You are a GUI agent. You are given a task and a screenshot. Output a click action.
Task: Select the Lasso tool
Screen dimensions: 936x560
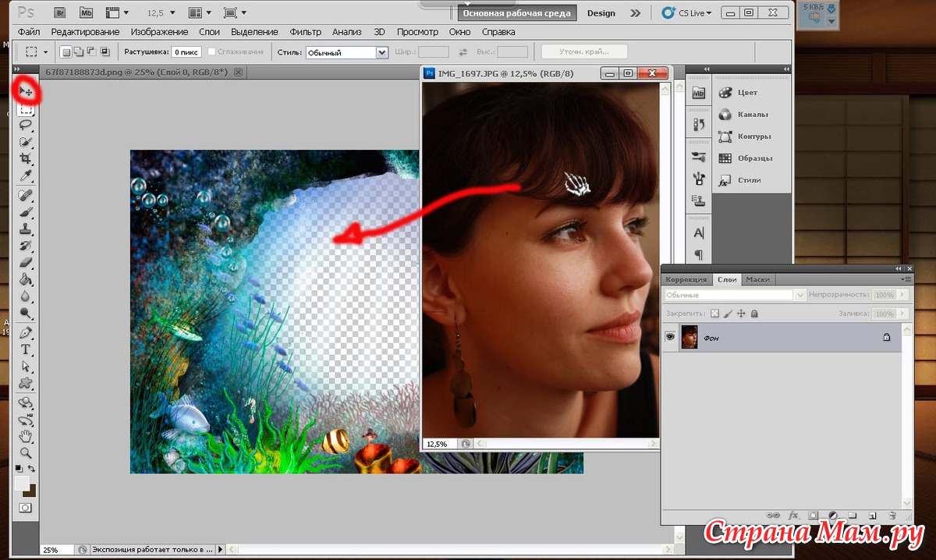click(26, 125)
